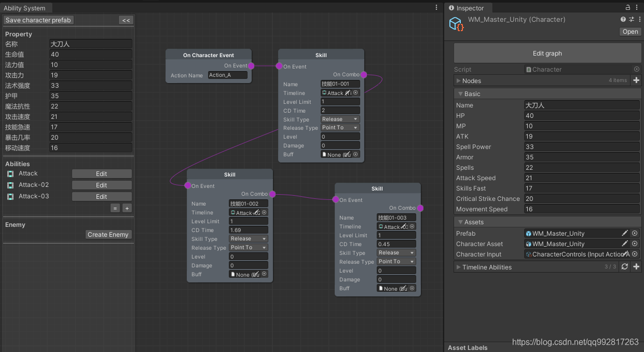This screenshot has width=644, height=352.
Task: Select the Attack ability timeline icon
Action: pos(10,174)
